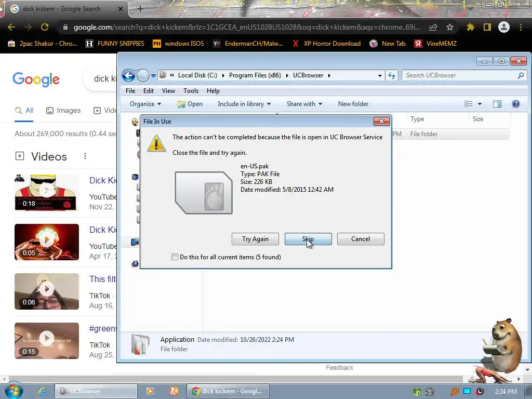Click share page icon in Chrome
The image size is (532, 399).
point(433,27)
